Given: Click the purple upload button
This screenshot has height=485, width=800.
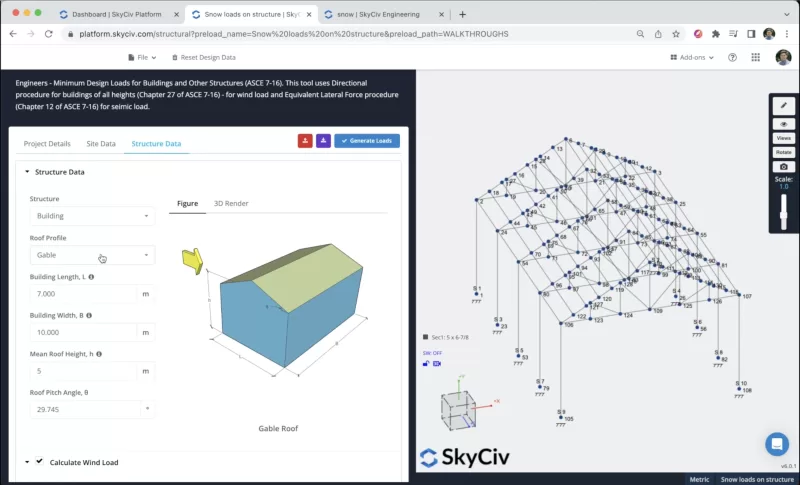Looking at the screenshot, I should pos(323,141).
